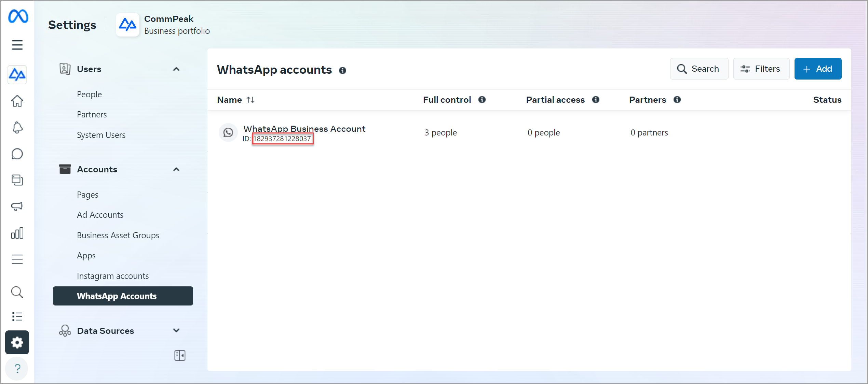The image size is (868, 384).
Task: Open help question mark icon
Action: (x=17, y=369)
